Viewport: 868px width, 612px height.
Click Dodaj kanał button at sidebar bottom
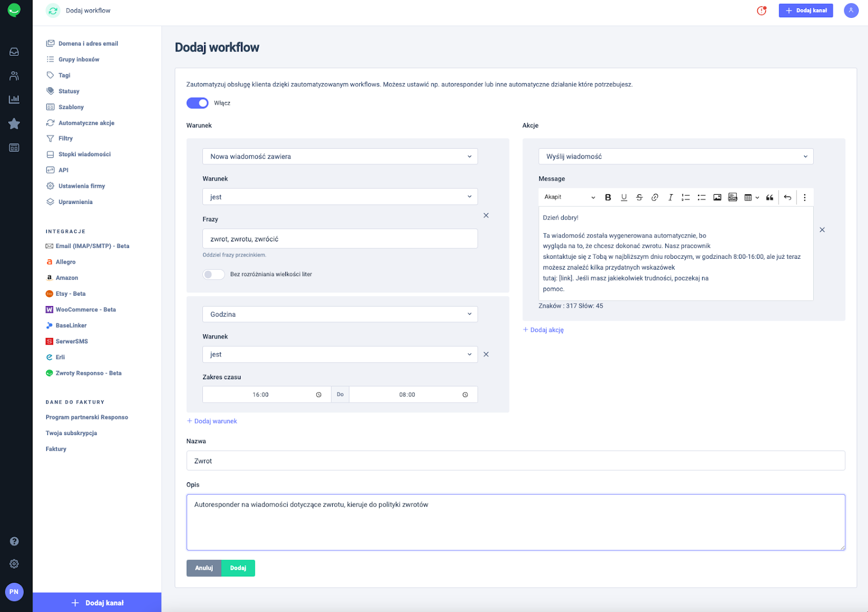[97, 602]
